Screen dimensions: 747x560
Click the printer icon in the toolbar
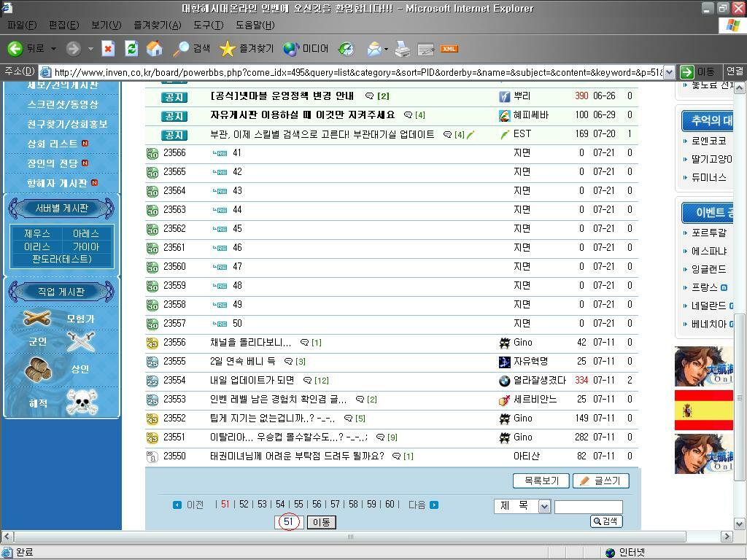tap(402, 49)
